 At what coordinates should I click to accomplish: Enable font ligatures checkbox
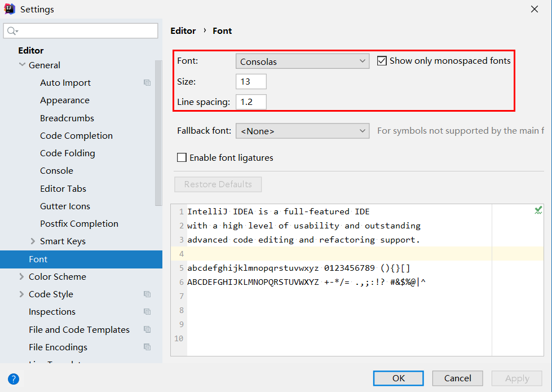tap(182, 158)
